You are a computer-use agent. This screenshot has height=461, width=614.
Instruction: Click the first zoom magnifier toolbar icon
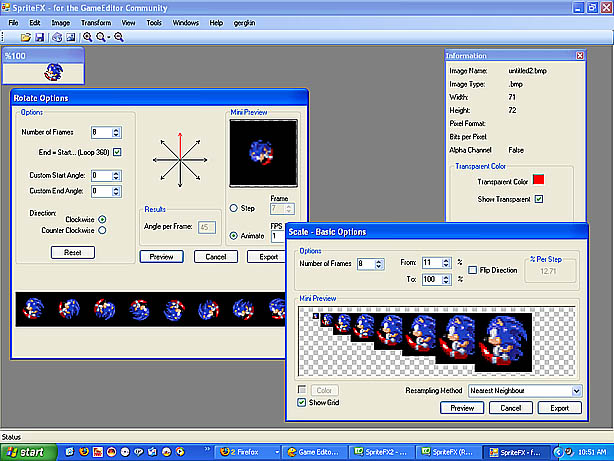pos(87,37)
